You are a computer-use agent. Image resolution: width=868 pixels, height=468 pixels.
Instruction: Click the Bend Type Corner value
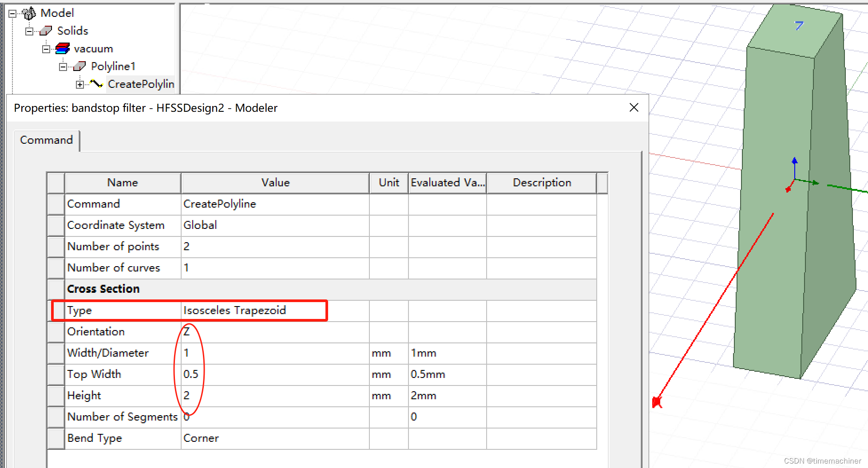201,438
